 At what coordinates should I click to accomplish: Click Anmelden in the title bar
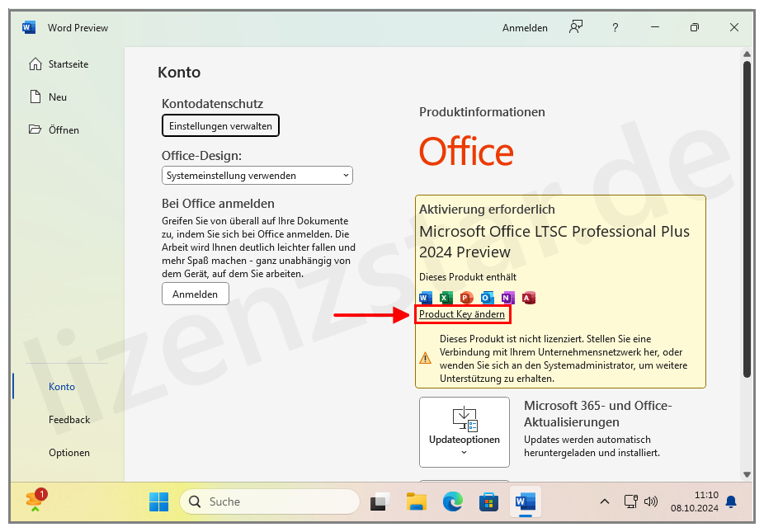point(525,28)
